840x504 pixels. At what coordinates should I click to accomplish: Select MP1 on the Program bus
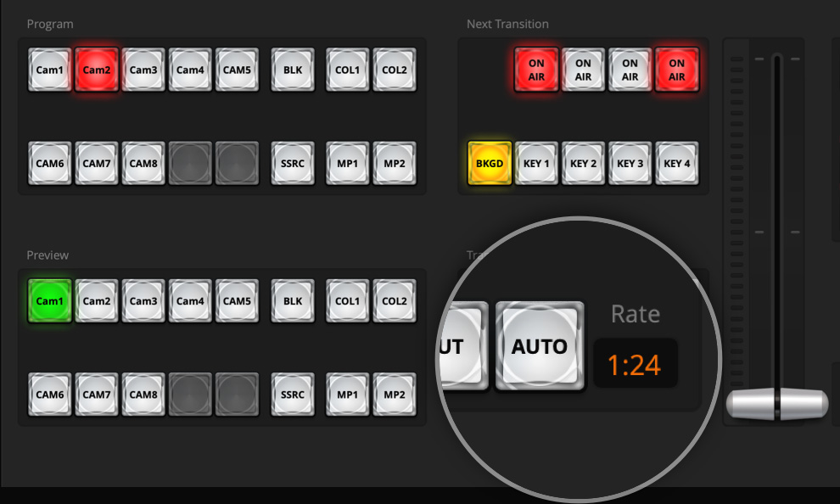click(x=348, y=163)
